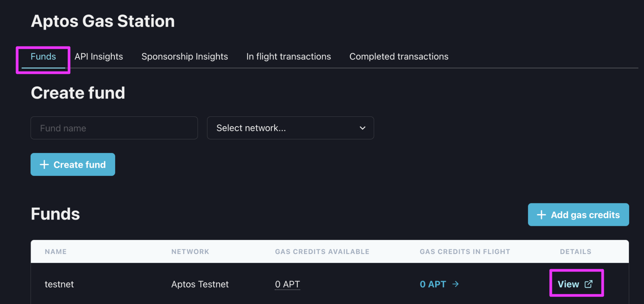
Task: Open the API Insights tab
Action: [x=99, y=57]
